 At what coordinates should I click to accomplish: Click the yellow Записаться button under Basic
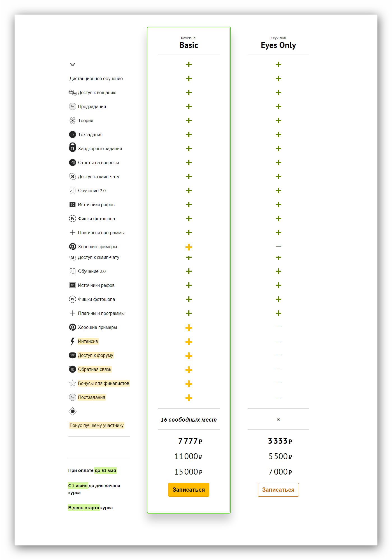coord(189,490)
